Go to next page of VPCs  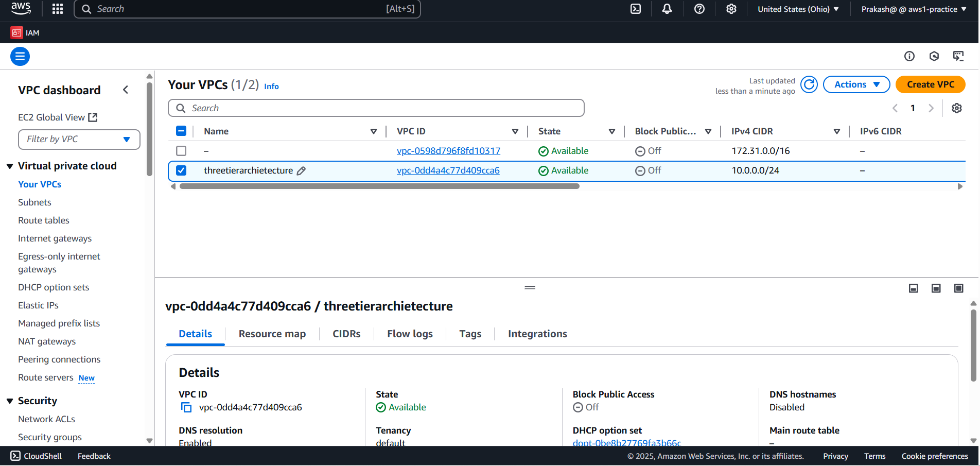(x=931, y=108)
